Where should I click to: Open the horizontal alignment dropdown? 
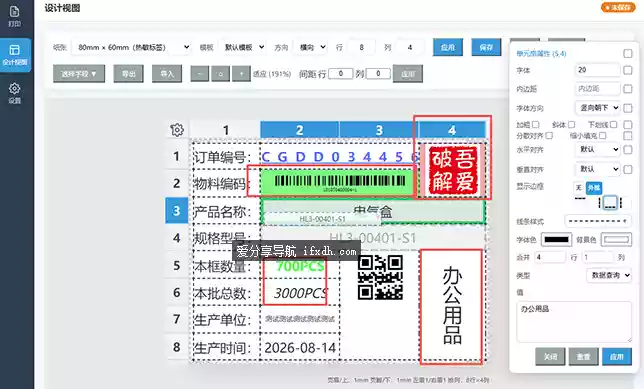[598, 149]
